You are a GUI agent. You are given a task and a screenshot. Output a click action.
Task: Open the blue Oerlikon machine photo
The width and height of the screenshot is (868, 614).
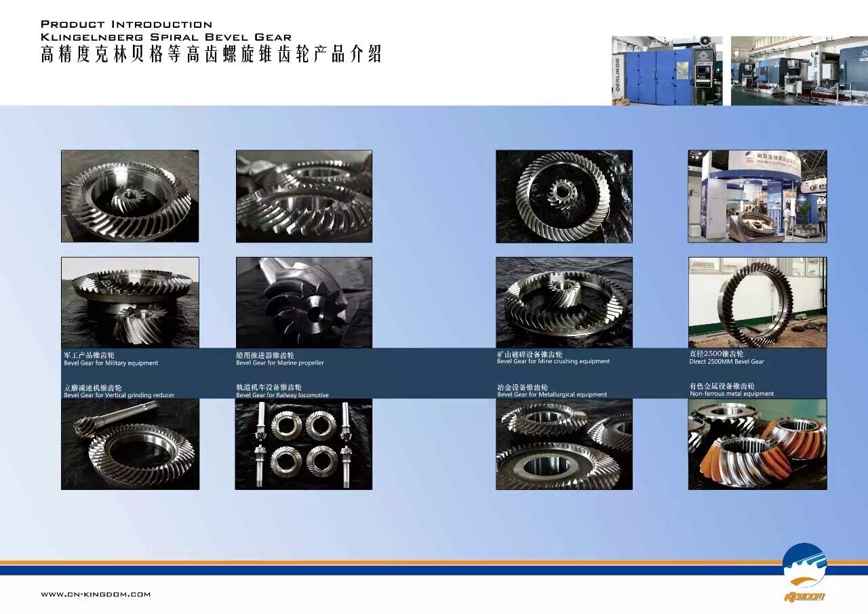click(x=667, y=70)
